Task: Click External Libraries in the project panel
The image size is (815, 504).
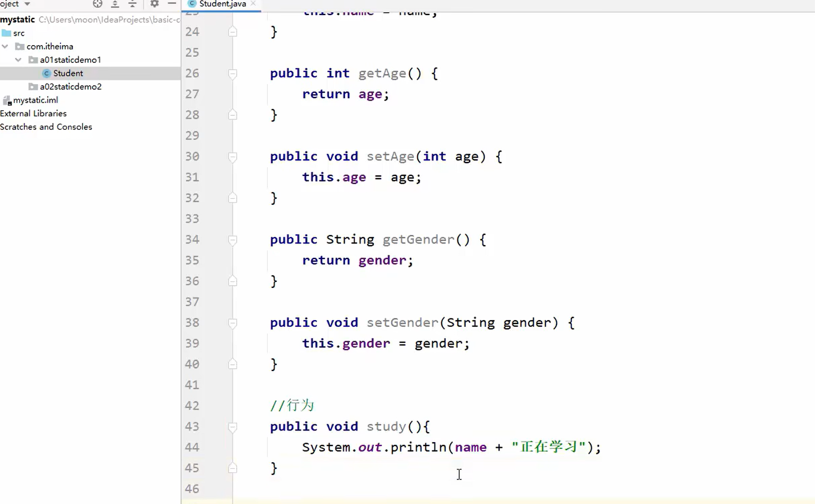Action: pyautogui.click(x=33, y=113)
